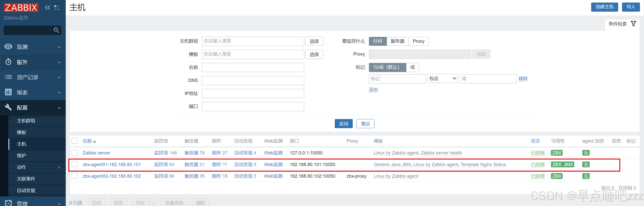Click the IP地址 input field
Image resolution: width=644 pixels, height=206 pixels.
click(253, 94)
